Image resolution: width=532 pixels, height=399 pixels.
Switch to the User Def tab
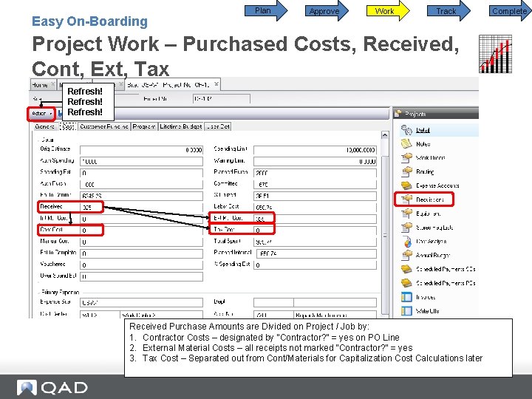[x=218, y=126]
